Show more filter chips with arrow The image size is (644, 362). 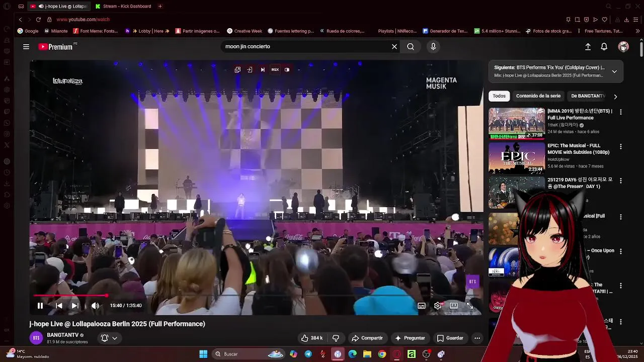(x=615, y=97)
